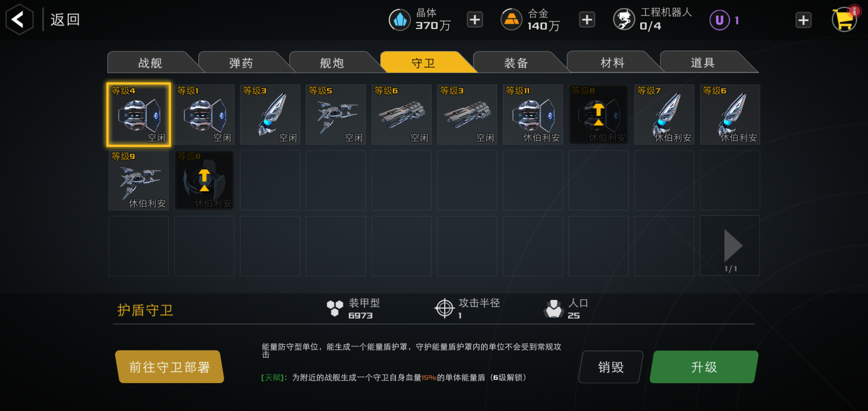The image size is (868, 411).
Task: Select the level 5 idle fighter guard
Action: pyautogui.click(x=335, y=115)
